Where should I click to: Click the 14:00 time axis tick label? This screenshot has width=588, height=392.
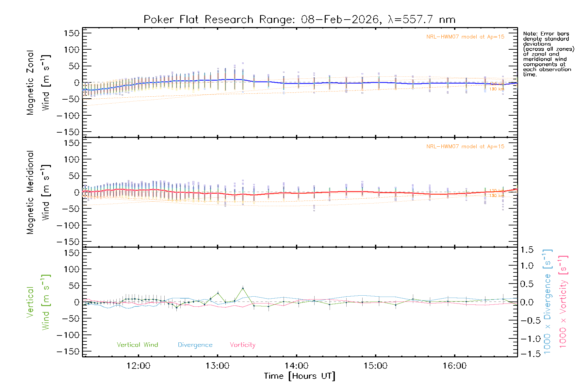(x=296, y=366)
